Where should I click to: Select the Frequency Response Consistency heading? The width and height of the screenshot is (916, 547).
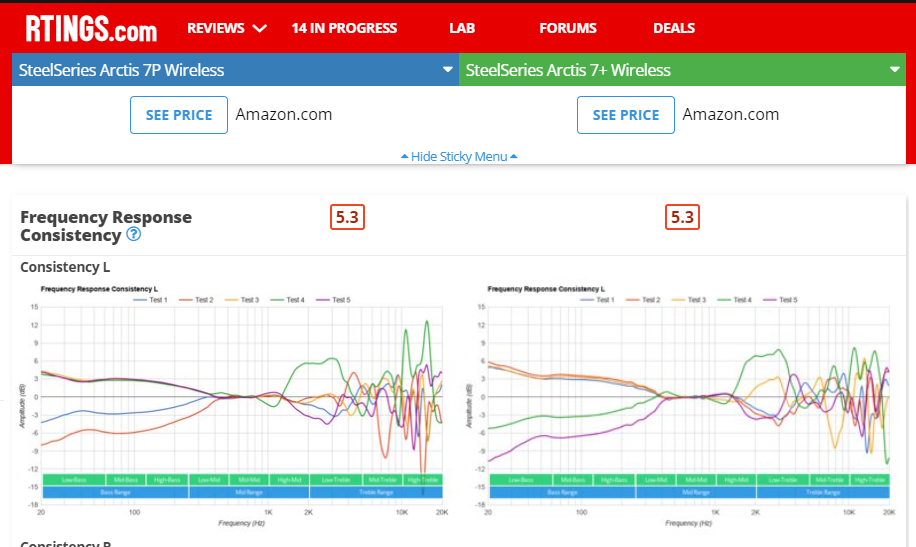point(106,226)
